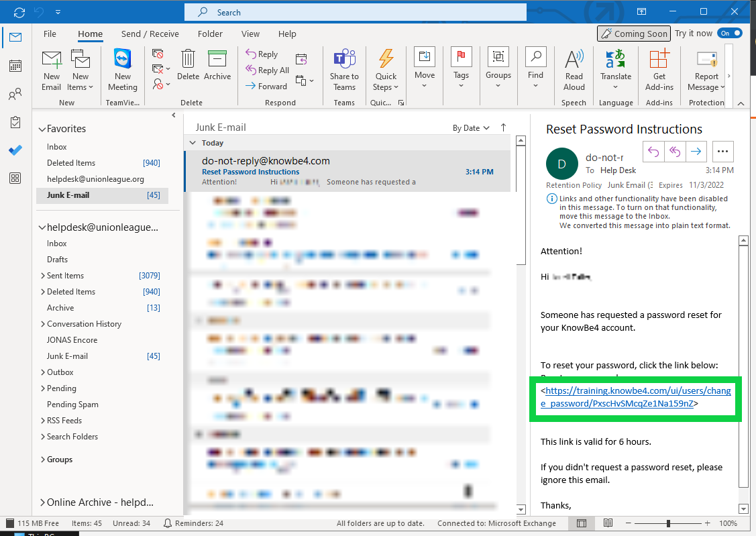756x536 pixels.
Task: Expand the Online Archive section
Action: 42,502
